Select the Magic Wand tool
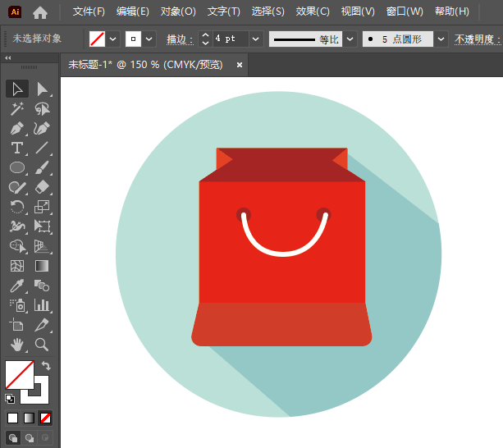 pos(17,108)
